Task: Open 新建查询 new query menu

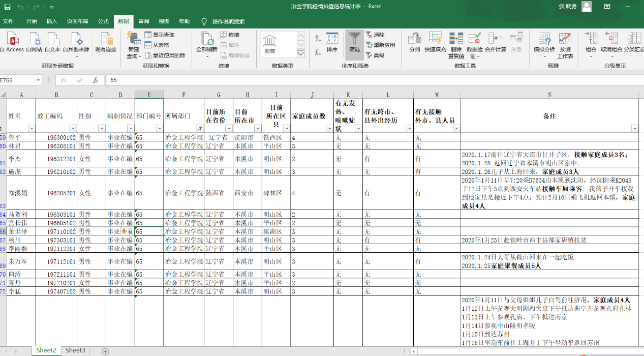Action: tap(133, 45)
